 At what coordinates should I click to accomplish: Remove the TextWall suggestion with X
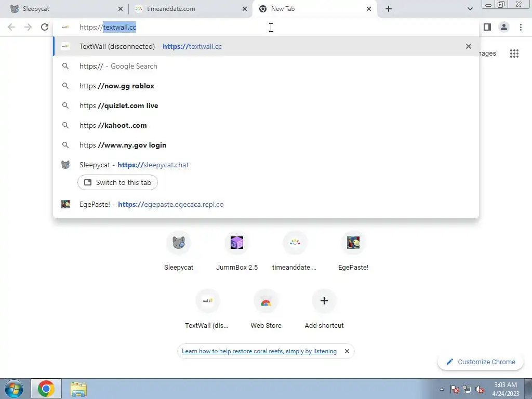(x=469, y=46)
